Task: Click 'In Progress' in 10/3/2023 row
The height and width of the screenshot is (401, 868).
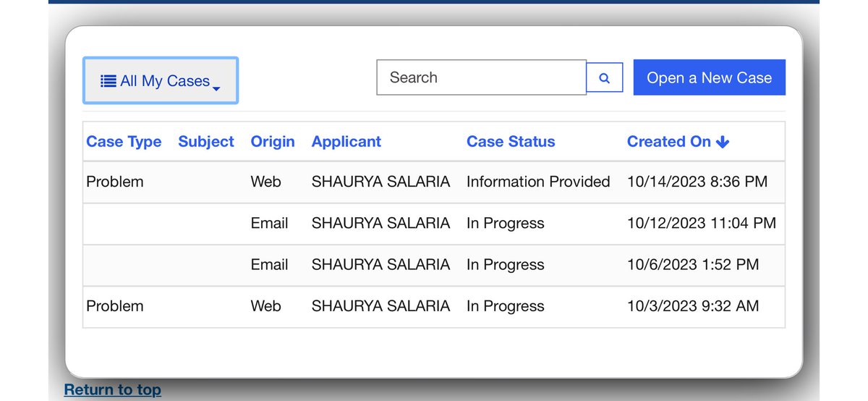Action: point(506,306)
